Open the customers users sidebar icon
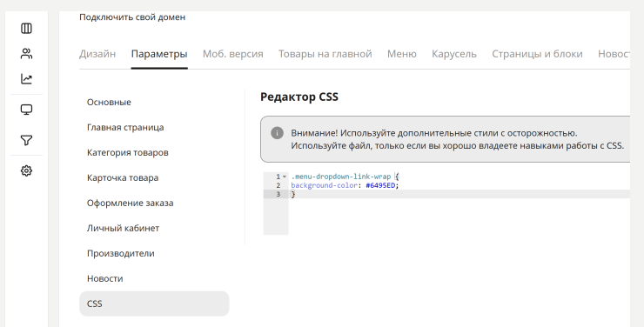 tap(26, 54)
